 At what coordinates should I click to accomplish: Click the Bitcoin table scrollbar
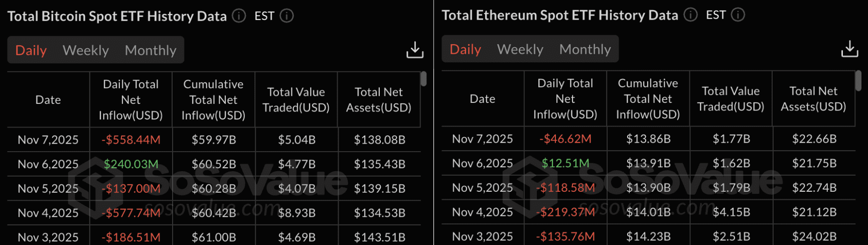pyautogui.click(x=423, y=79)
